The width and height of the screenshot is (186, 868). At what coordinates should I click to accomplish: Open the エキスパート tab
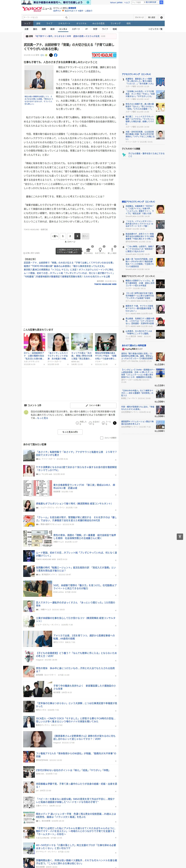(x=64, y=24)
